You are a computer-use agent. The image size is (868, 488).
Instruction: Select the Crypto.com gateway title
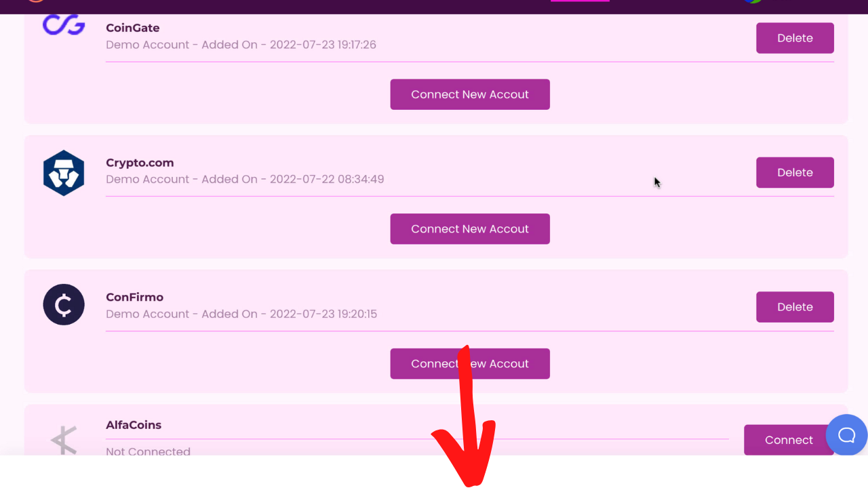(140, 163)
